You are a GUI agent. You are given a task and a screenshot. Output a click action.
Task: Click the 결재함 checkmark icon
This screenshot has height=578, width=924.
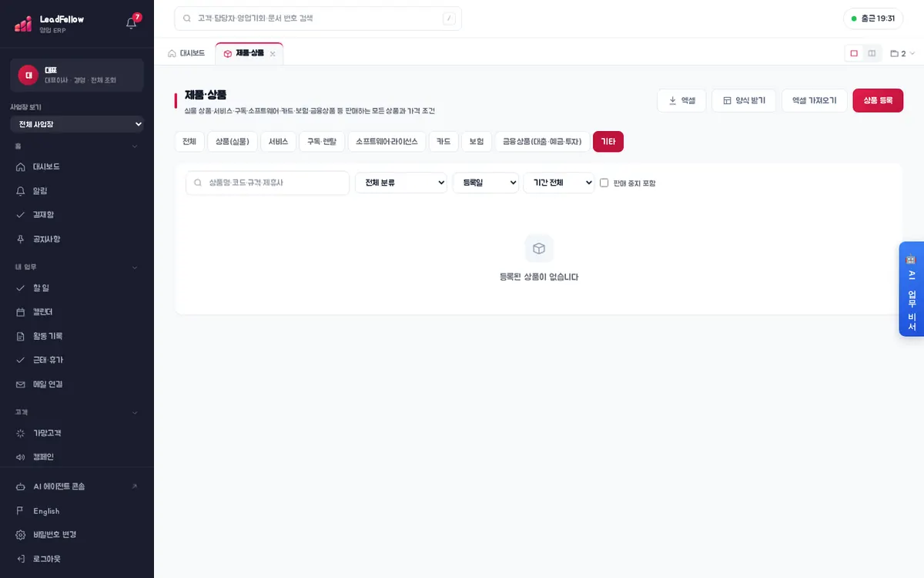[x=21, y=214]
